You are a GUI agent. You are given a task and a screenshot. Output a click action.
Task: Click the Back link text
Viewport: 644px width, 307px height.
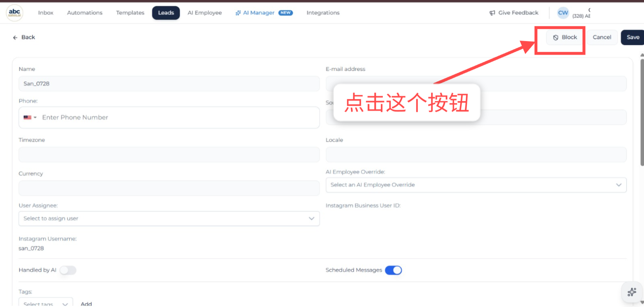click(28, 37)
